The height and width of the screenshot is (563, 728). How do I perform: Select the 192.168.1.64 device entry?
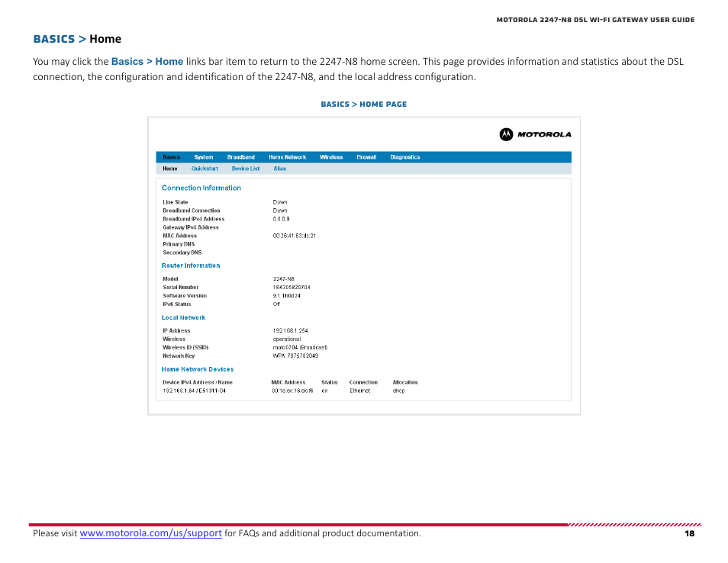[194, 391]
